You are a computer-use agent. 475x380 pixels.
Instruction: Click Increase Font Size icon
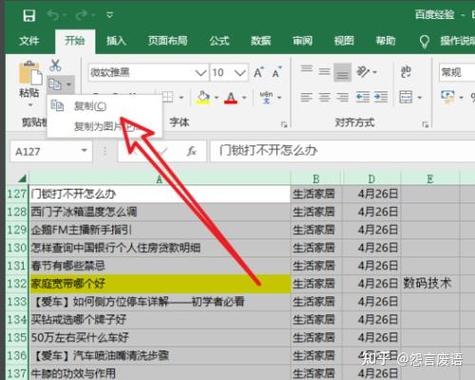click(x=258, y=72)
